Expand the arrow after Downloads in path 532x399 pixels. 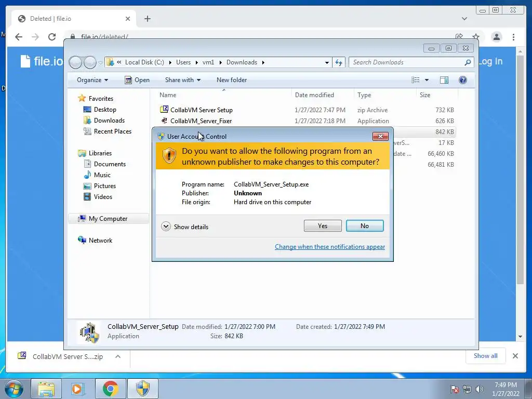[263, 62]
